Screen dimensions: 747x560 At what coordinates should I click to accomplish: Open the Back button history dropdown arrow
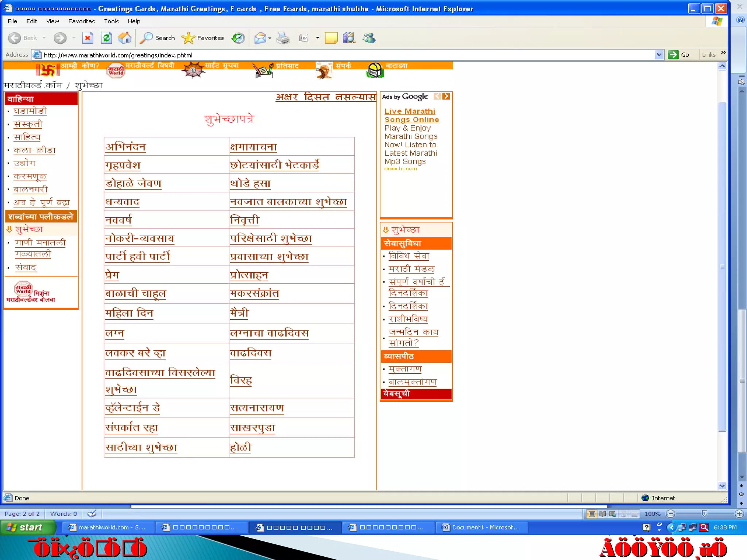click(x=44, y=38)
